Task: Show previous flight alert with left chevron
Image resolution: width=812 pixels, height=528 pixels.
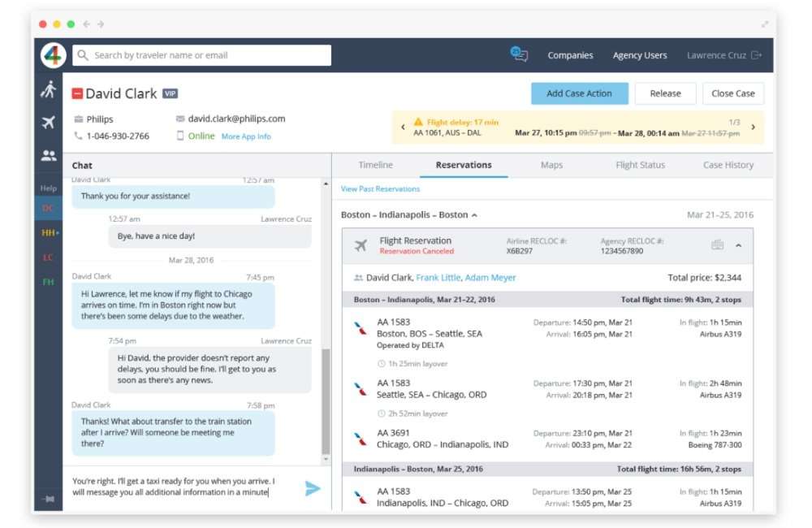Action: coord(403,127)
